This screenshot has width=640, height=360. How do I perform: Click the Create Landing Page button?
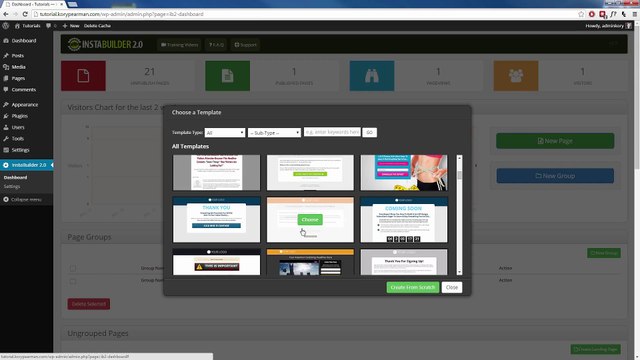click(x=596, y=349)
